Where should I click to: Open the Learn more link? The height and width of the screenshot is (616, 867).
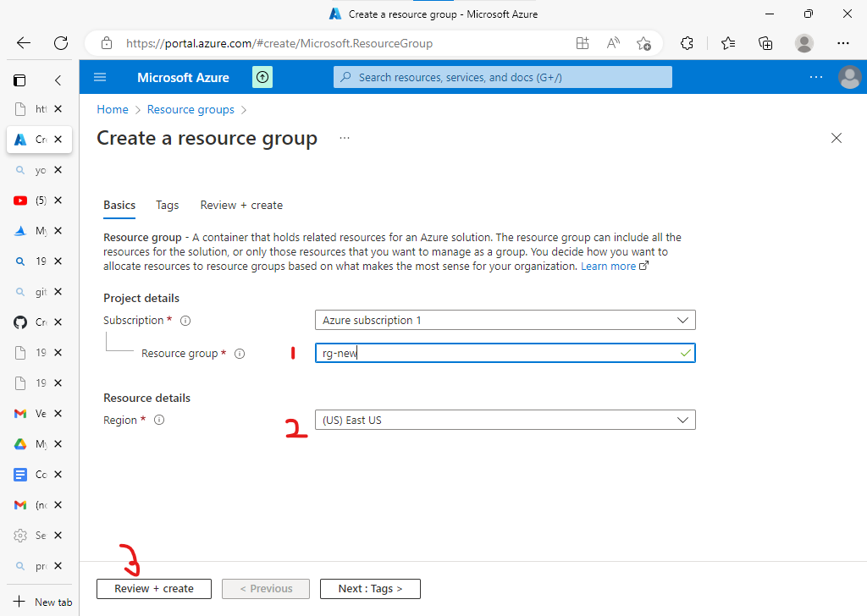(x=609, y=266)
